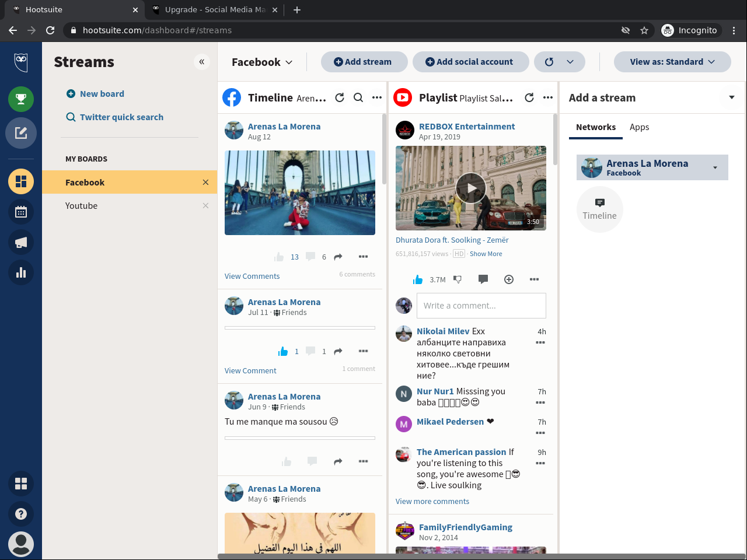Open the Facebook board dropdown

(x=262, y=62)
